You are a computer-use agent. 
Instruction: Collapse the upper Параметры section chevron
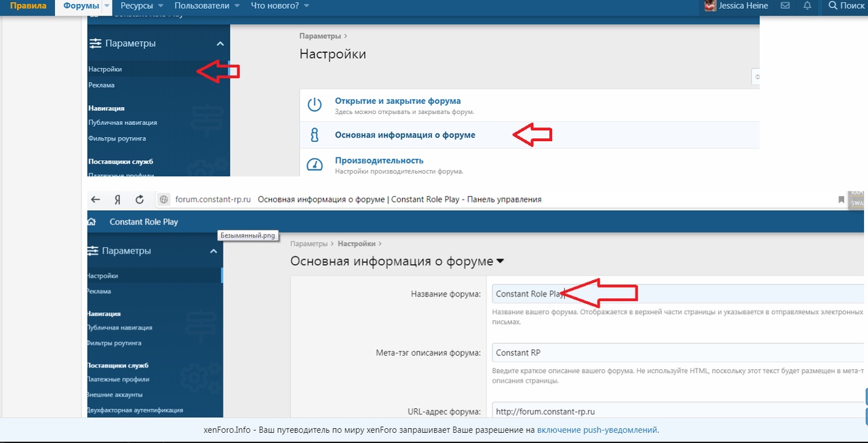[220, 43]
